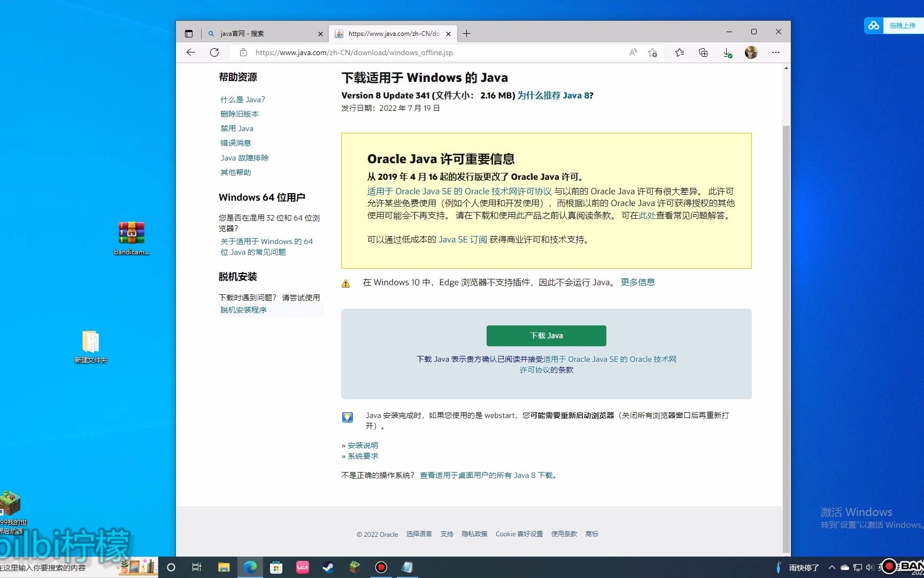
Task: Close the java官网 搜索 tab
Action: tap(320, 34)
